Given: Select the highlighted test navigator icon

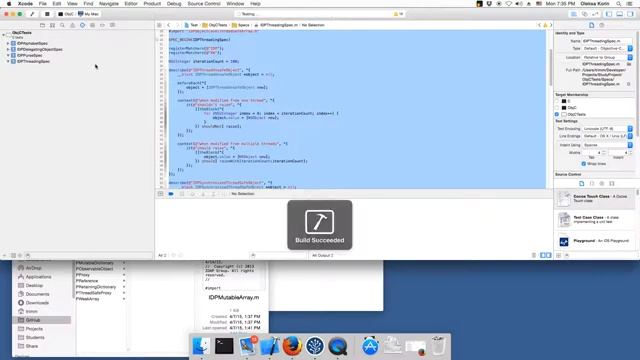Looking at the screenshot, I should click(x=82, y=25).
